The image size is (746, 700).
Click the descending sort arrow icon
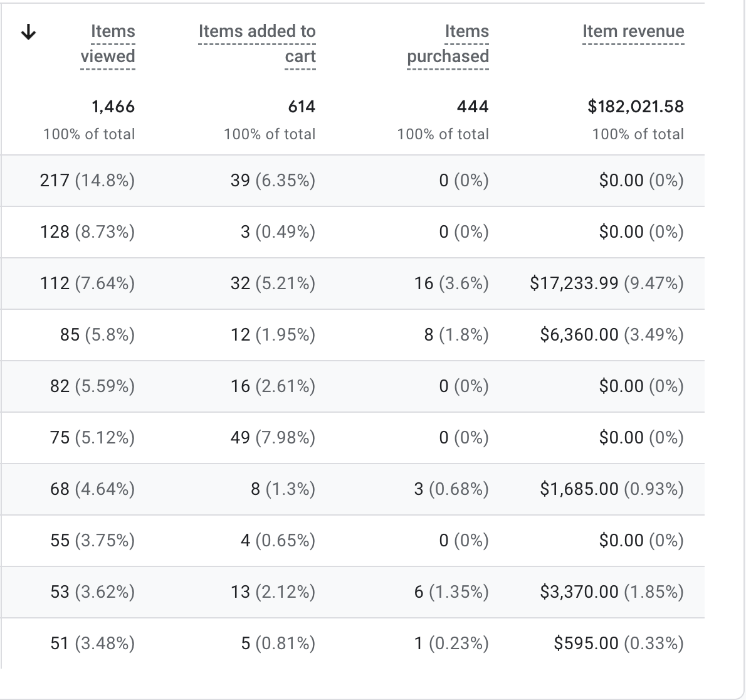(28, 33)
